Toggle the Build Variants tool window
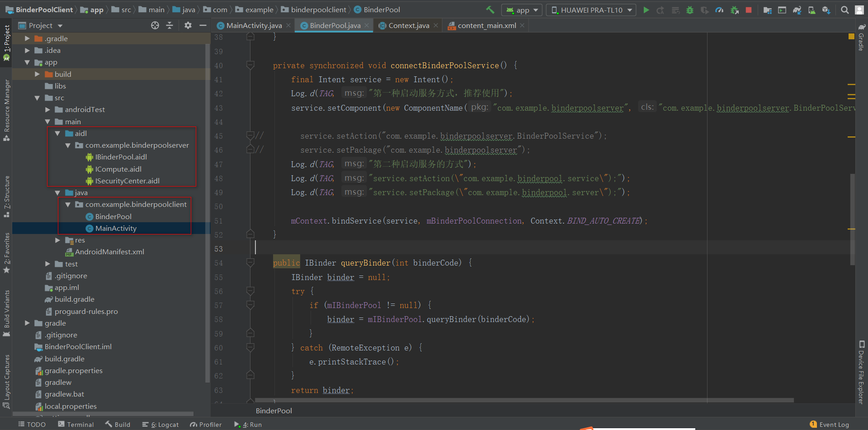Screen dimensions: 868x430 coord(6,313)
